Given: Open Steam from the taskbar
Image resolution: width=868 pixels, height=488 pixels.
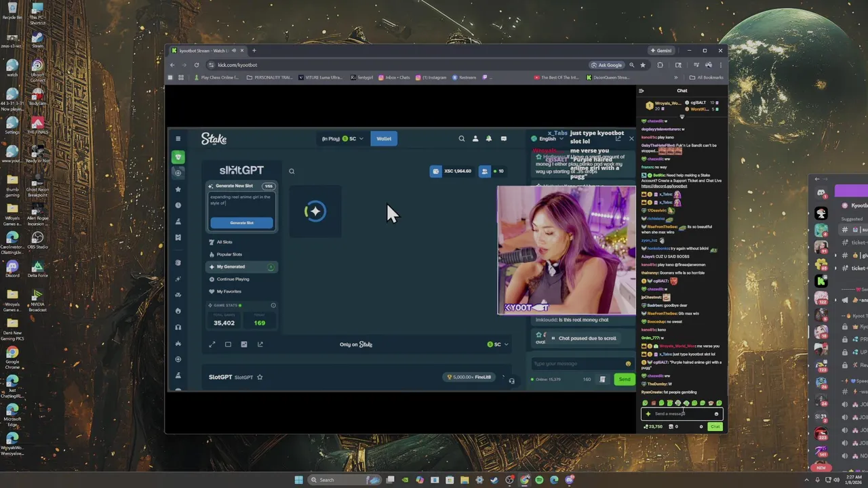Looking at the screenshot, I should coord(494,480).
